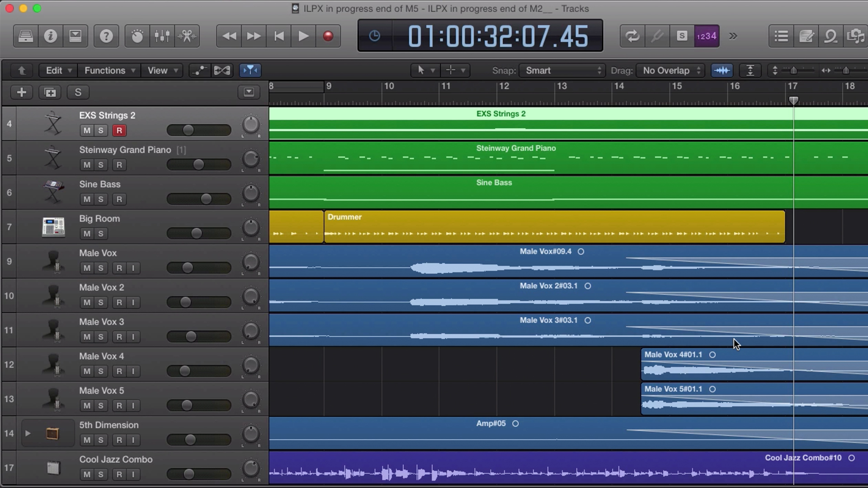
Task: Mute the Sine Bass track
Action: [87, 199]
